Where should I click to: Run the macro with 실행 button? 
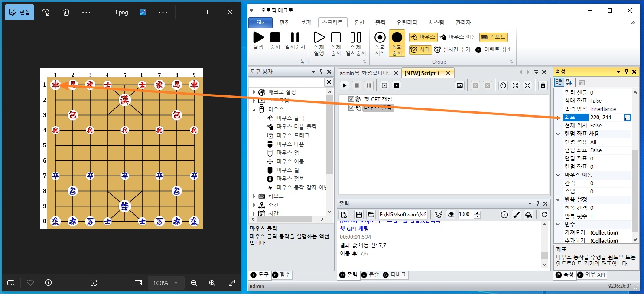258,41
